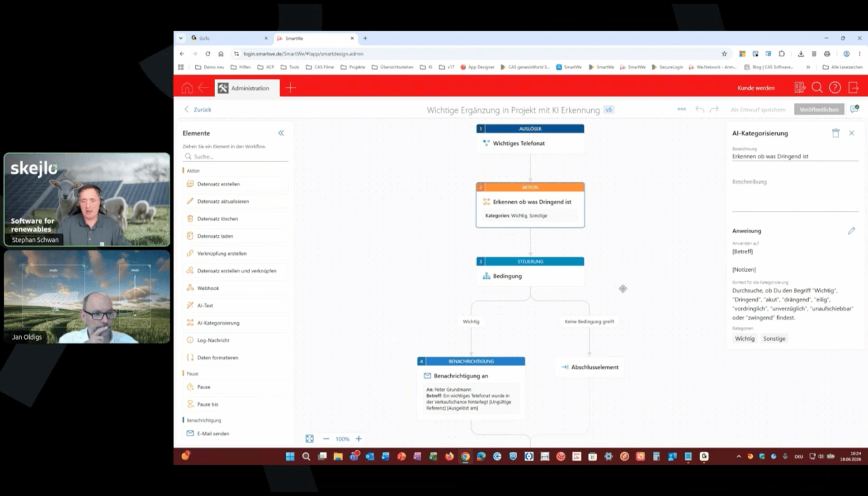Click Kunde werden link
The height and width of the screenshot is (496, 868).
756,88
